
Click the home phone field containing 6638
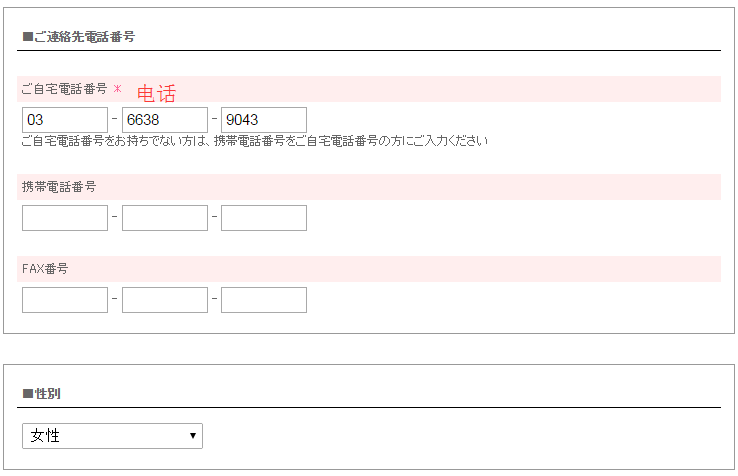click(164, 120)
